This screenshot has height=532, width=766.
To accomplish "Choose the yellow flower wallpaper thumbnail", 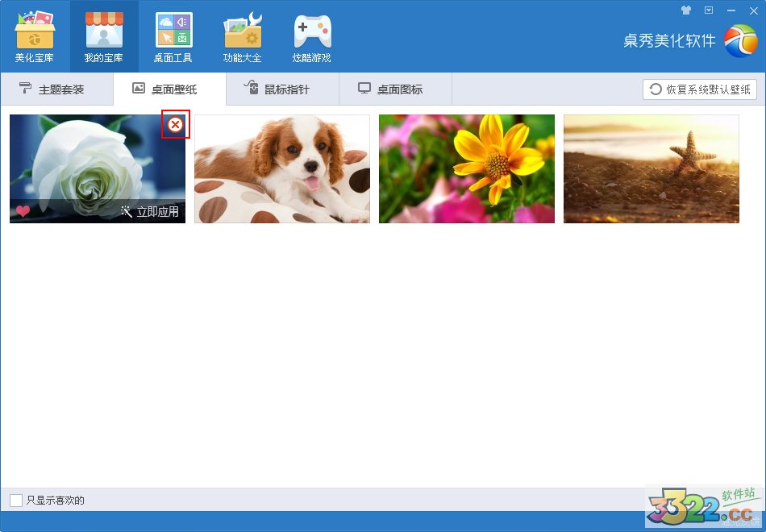I will point(467,169).
